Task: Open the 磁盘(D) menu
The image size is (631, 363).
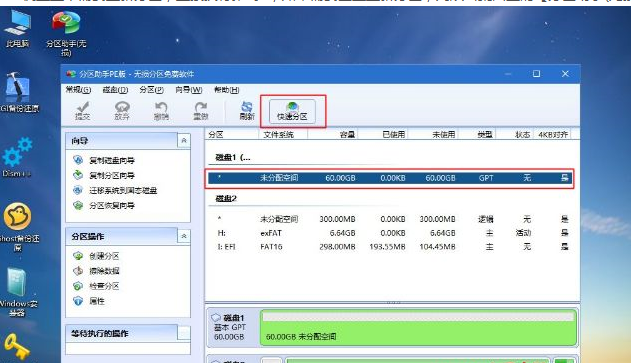Action: (115, 90)
